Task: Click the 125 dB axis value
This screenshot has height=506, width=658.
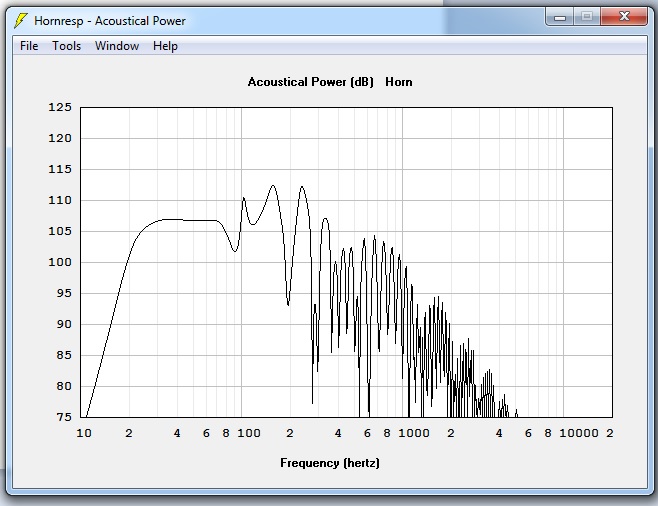Action: 60,107
